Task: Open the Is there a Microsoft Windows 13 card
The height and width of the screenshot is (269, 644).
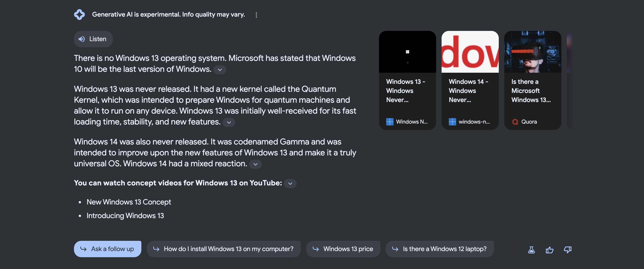Action: (533, 80)
